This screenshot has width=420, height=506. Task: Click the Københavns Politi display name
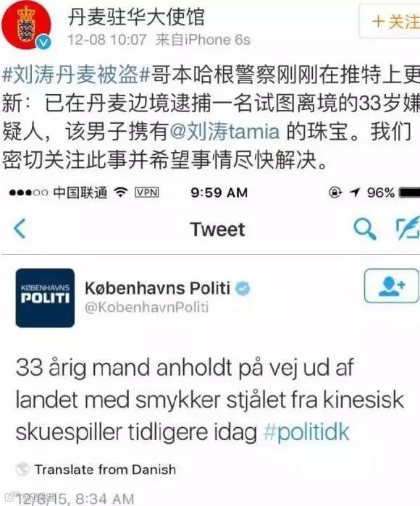tap(158, 287)
